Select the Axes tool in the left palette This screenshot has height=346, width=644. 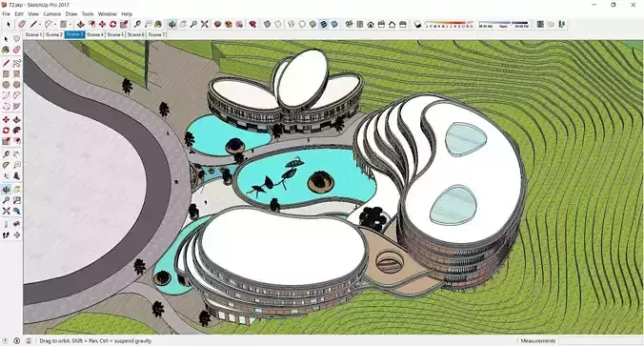[x=6, y=175]
